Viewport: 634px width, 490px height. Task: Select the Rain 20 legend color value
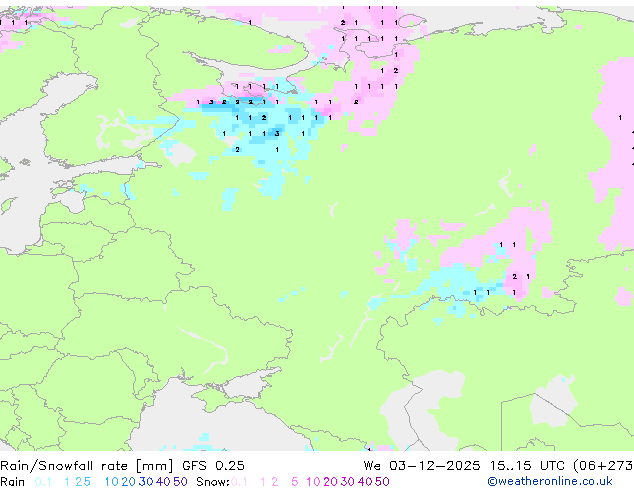[128, 482]
